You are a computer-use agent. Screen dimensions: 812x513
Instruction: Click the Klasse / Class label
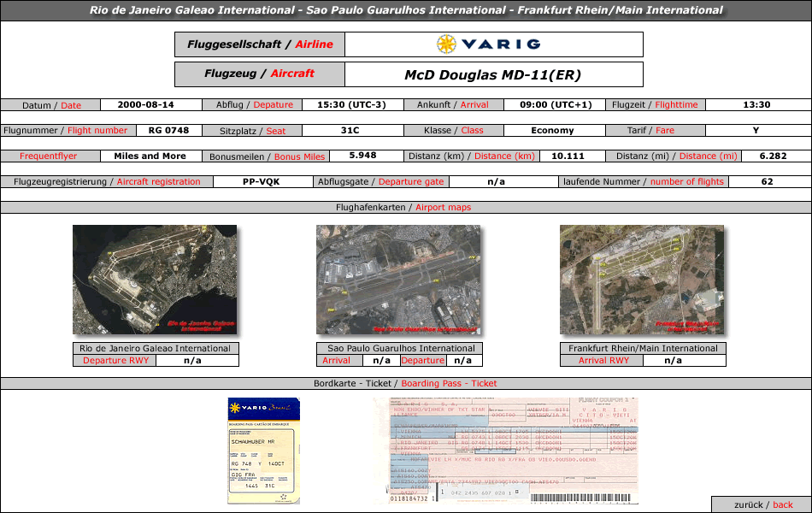coord(453,131)
